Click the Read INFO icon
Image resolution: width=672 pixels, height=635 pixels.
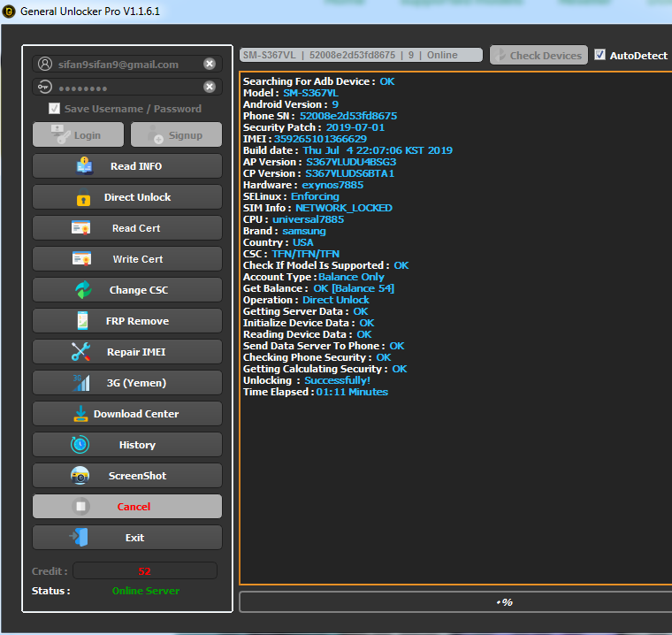pos(85,166)
